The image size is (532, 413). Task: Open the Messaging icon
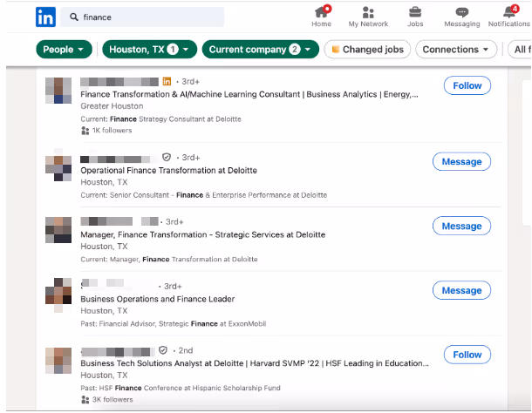click(461, 12)
